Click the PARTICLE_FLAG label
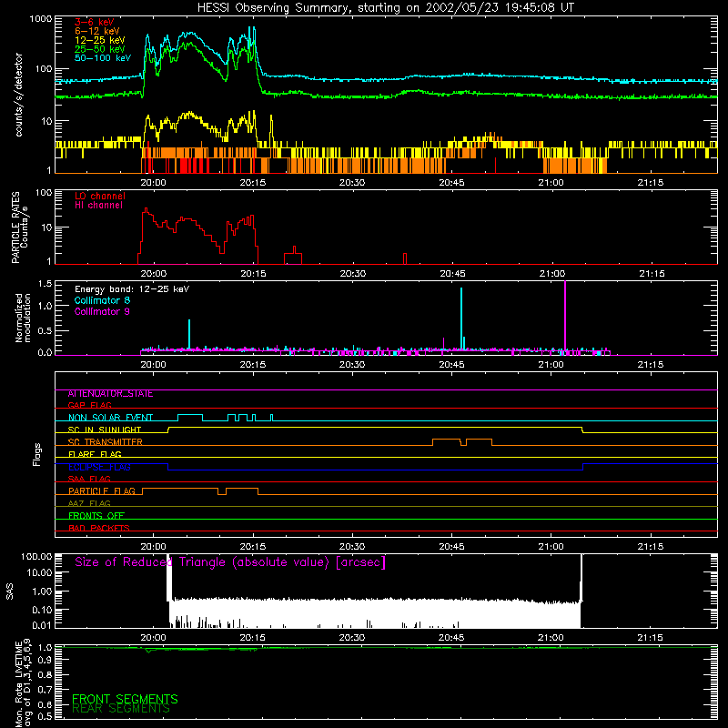 coord(102,490)
